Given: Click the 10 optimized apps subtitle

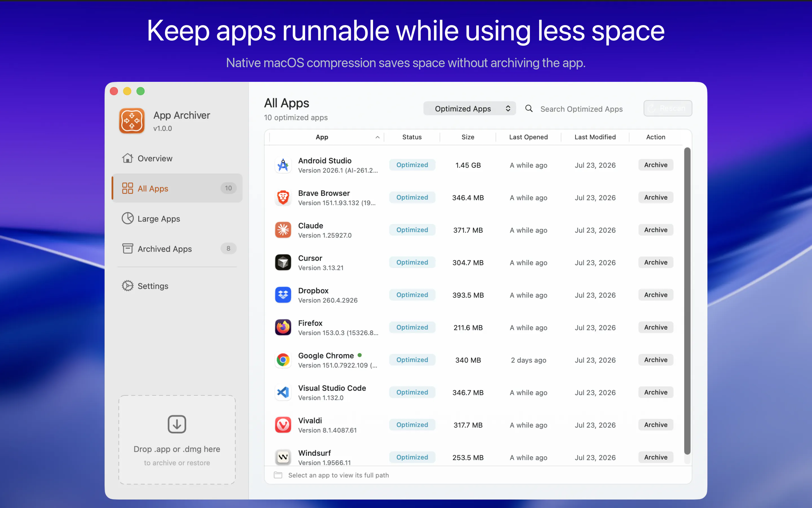Looking at the screenshot, I should (295, 118).
